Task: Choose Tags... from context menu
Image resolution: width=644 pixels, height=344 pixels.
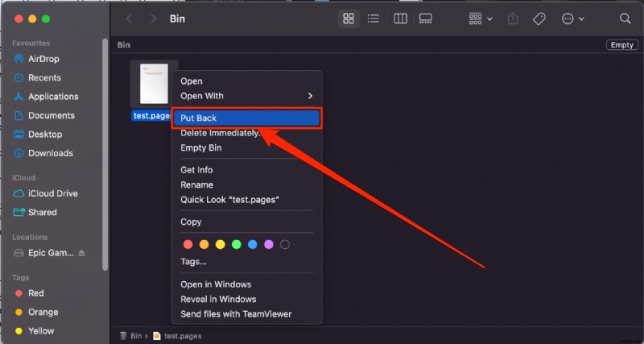Action: click(x=247, y=261)
